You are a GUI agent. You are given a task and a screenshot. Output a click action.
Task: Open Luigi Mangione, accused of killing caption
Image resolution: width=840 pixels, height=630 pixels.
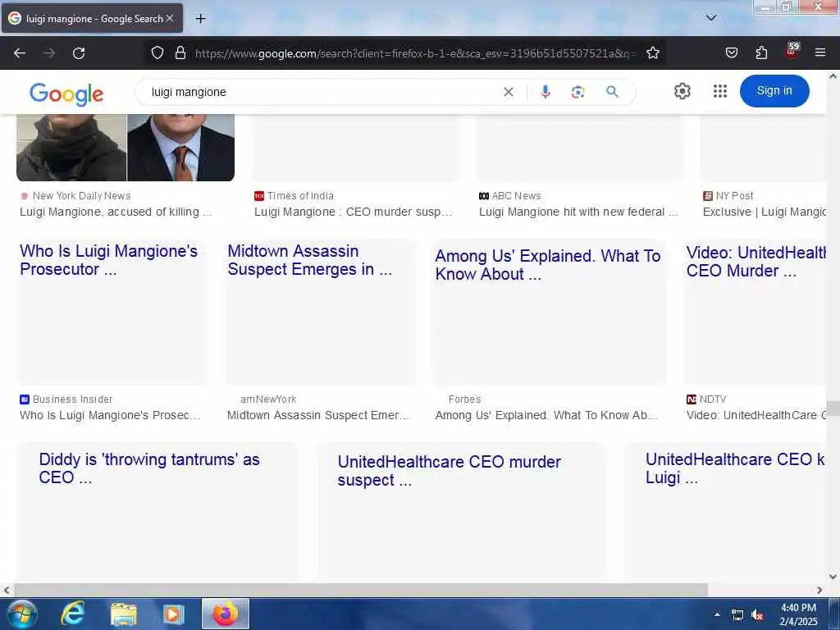(x=116, y=212)
